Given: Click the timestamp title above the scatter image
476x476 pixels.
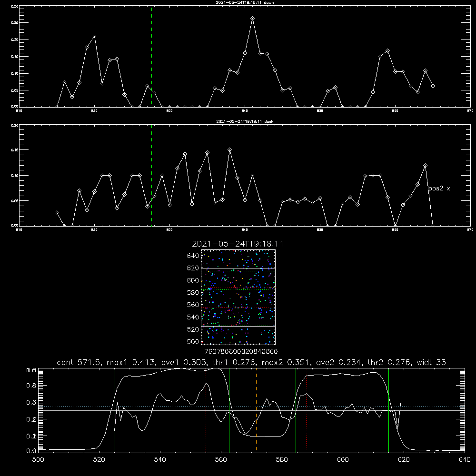Looking at the screenshot, I should click(x=238, y=244).
